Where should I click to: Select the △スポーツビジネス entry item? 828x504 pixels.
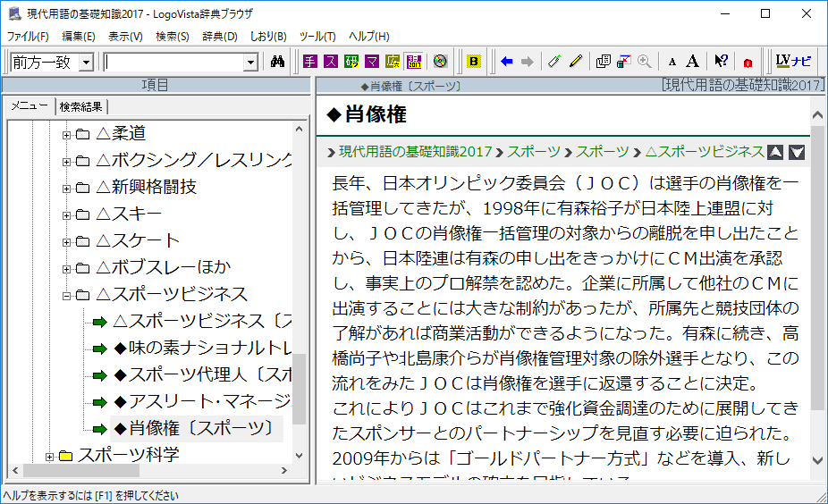[202, 321]
